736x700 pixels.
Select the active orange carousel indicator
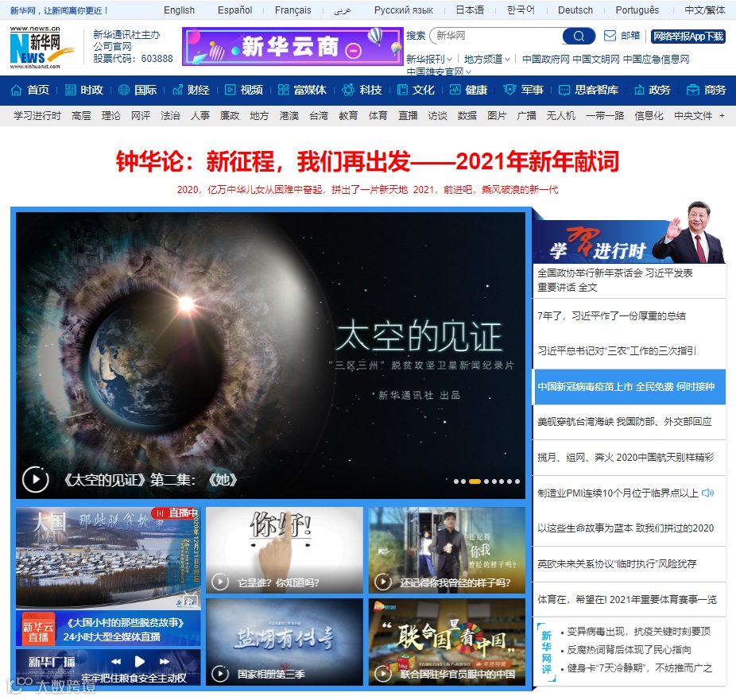[x=475, y=481]
